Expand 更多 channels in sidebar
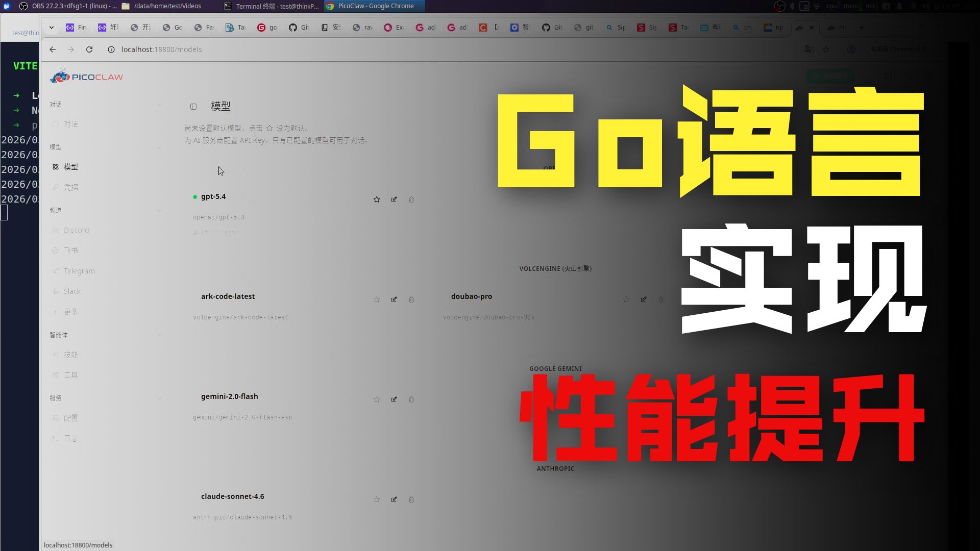The width and height of the screenshot is (980, 551). tap(70, 312)
